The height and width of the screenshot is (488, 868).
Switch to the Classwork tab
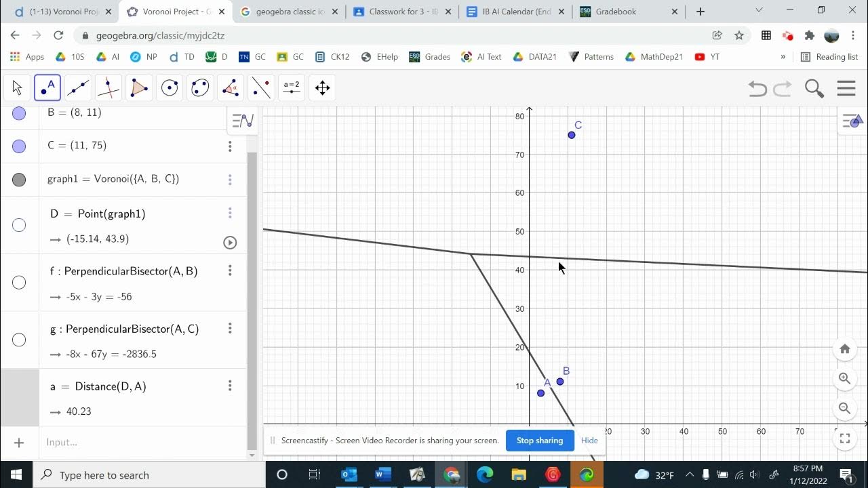tap(401, 12)
